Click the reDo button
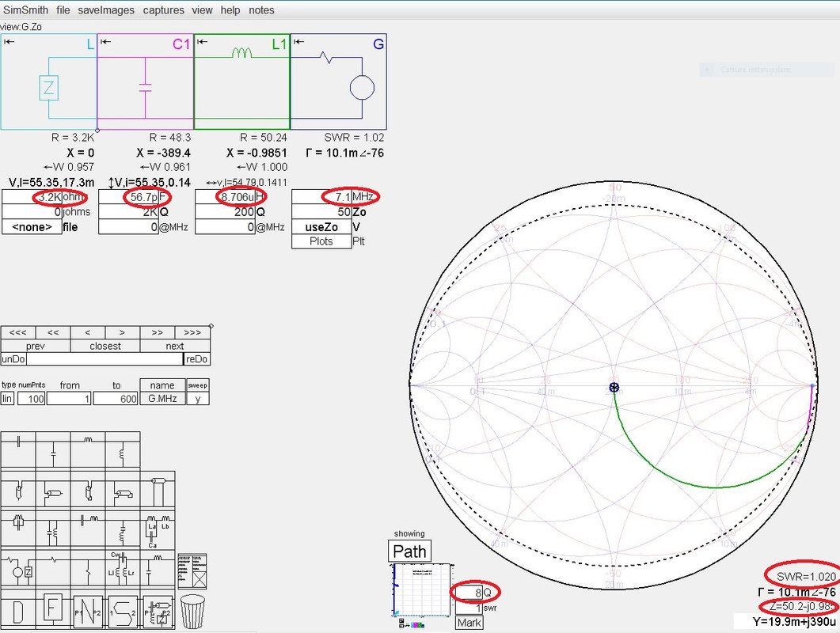This screenshot has height=633, width=840. tap(196, 358)
